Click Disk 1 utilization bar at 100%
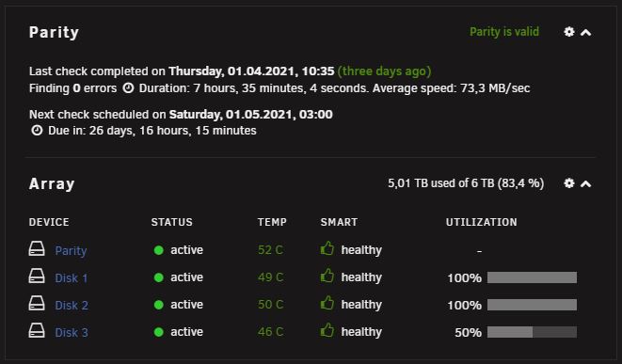Screen dimensions: 622x364 [x=532, y=277]
